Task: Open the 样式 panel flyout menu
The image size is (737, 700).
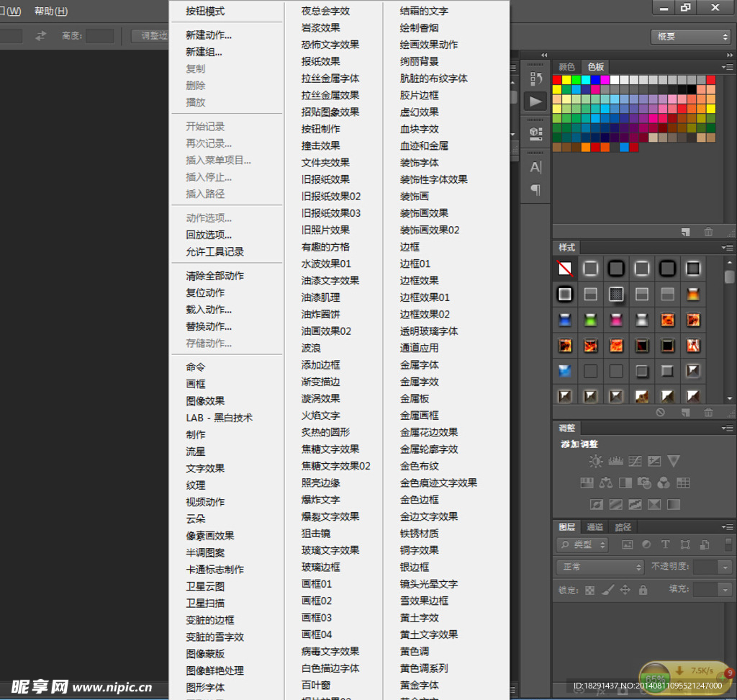Action: pos(727,248)
